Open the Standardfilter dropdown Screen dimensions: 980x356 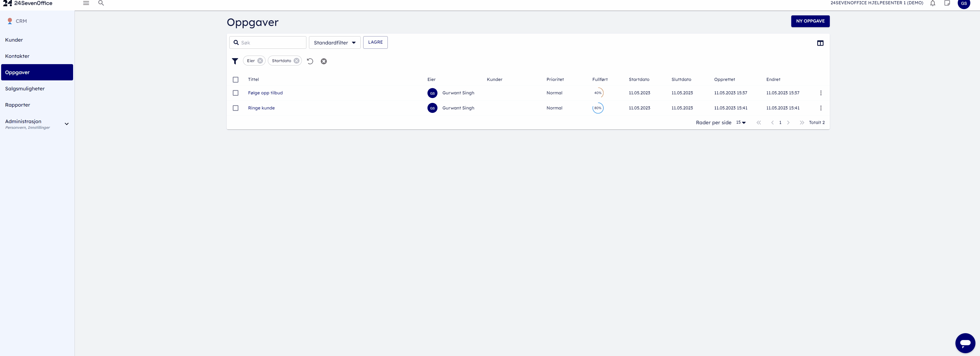point(334,42)
